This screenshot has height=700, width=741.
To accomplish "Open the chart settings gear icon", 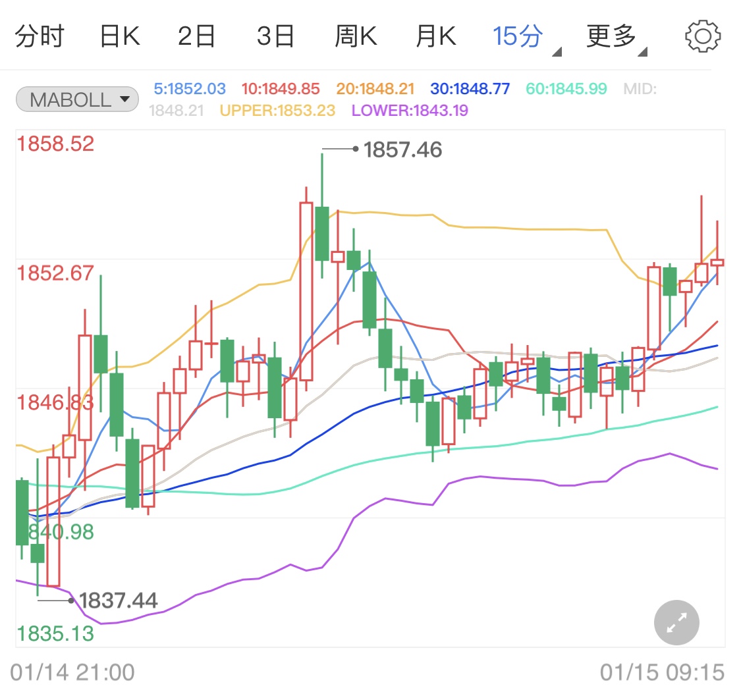I will 703,36.
